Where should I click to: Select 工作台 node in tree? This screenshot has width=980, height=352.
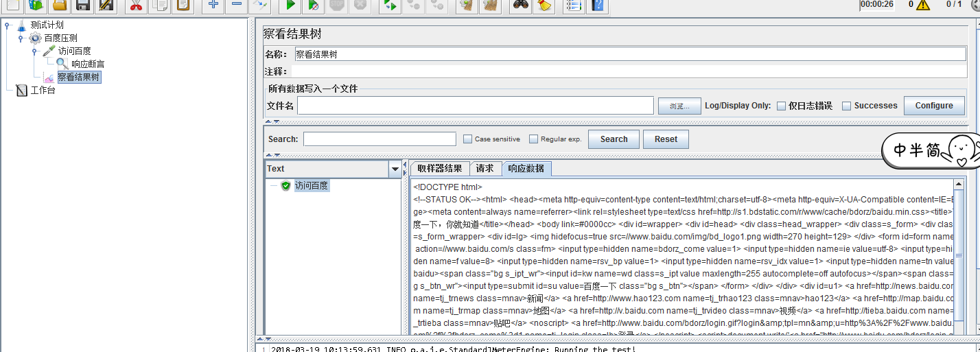point(43,91)
